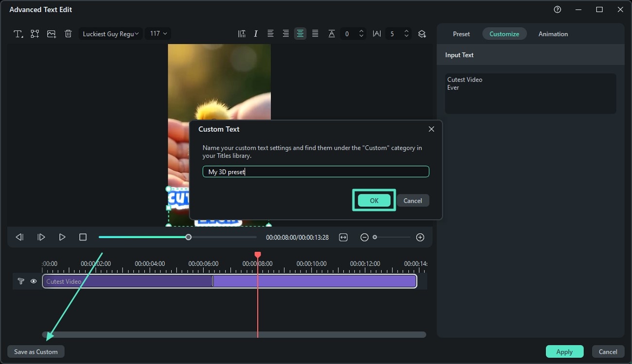The height and width of the screenshot is (364, 632).
Task: Switch to the Animation tab
Action: (553, 34)
